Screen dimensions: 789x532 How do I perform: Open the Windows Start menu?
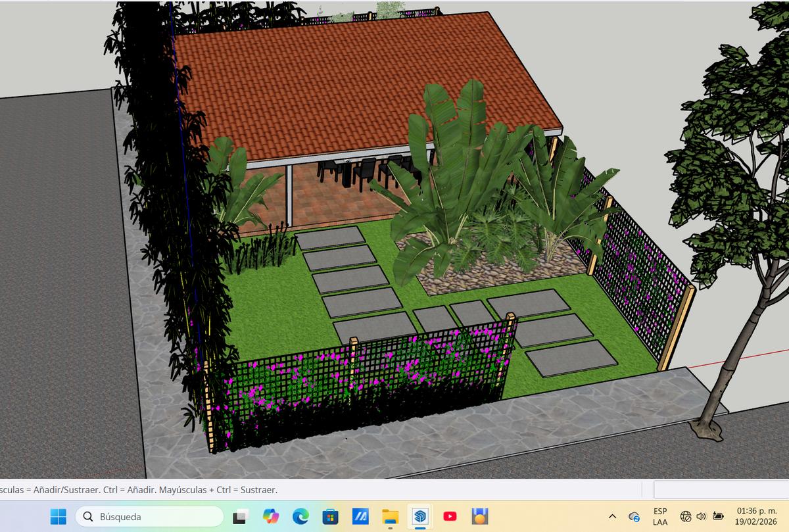pos(59,517)
